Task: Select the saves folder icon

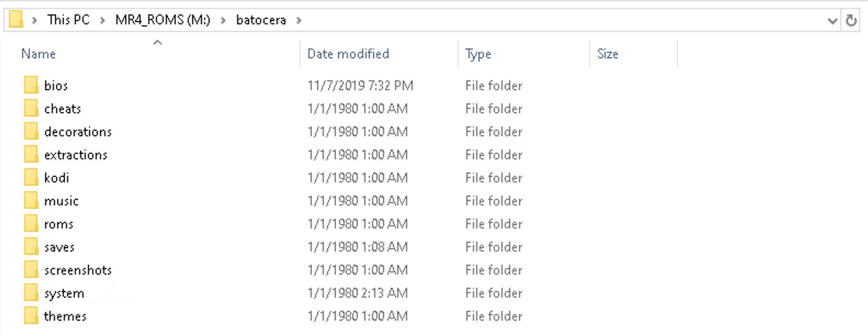Action: (31, 247)
